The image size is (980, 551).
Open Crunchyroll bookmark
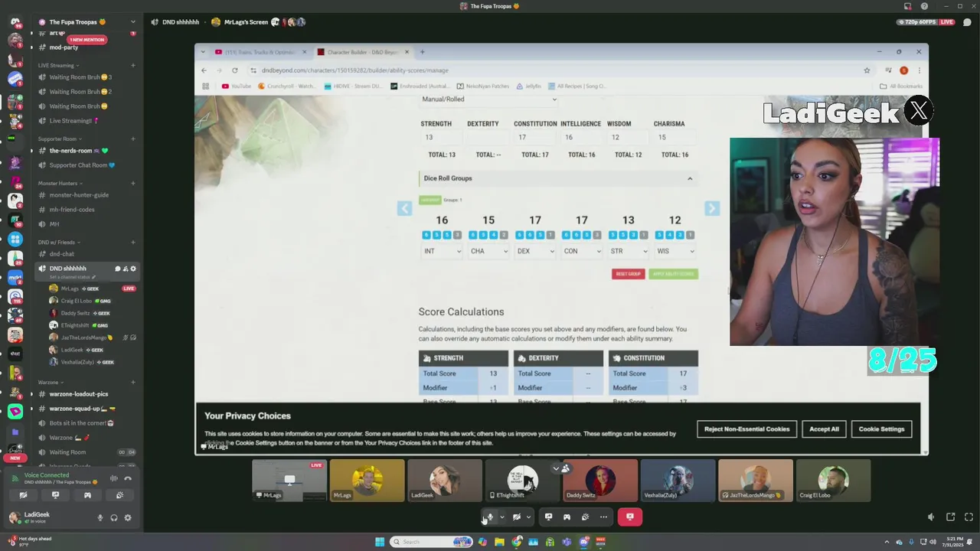pos(286,86)
